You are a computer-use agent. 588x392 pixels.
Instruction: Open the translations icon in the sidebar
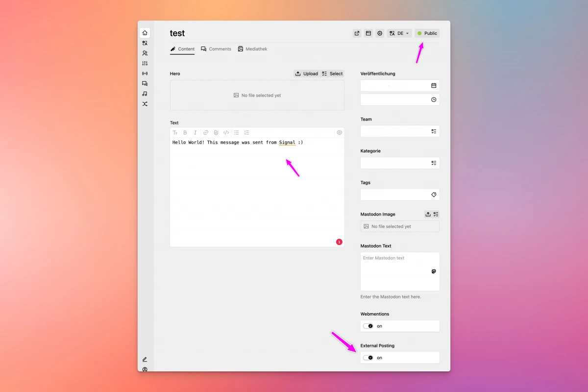click(x=145, y=43)
